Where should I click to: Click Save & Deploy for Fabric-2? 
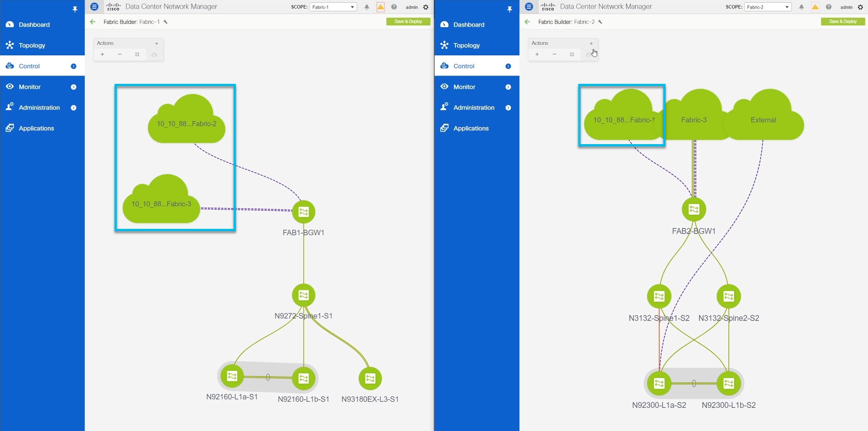click(843, 21)
